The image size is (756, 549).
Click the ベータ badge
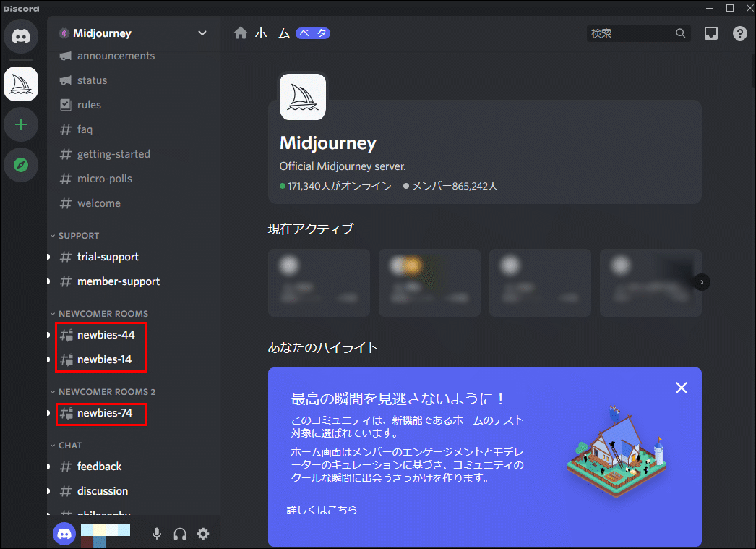(312, 33)
